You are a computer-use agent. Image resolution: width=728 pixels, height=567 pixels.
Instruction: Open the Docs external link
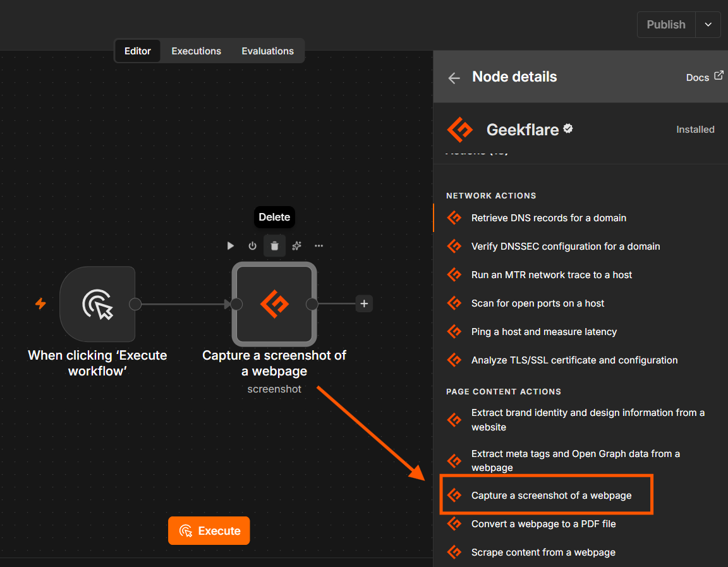[705, 76]
